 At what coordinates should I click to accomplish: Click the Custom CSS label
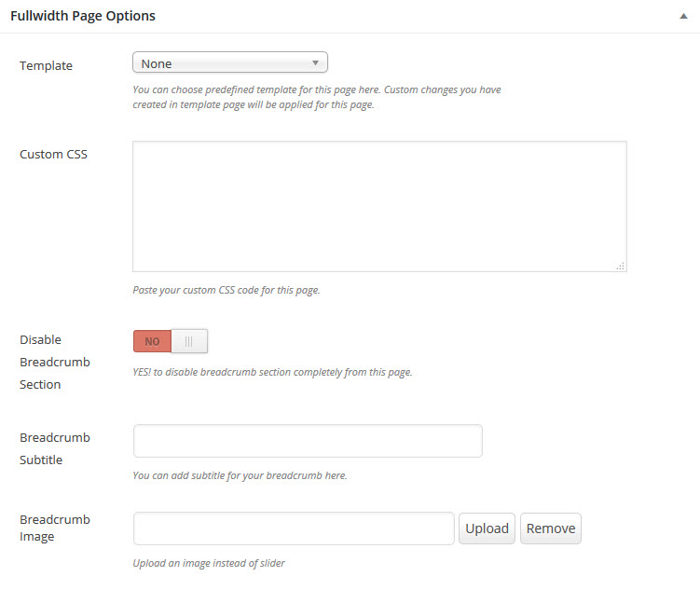(x=53, y=155)
